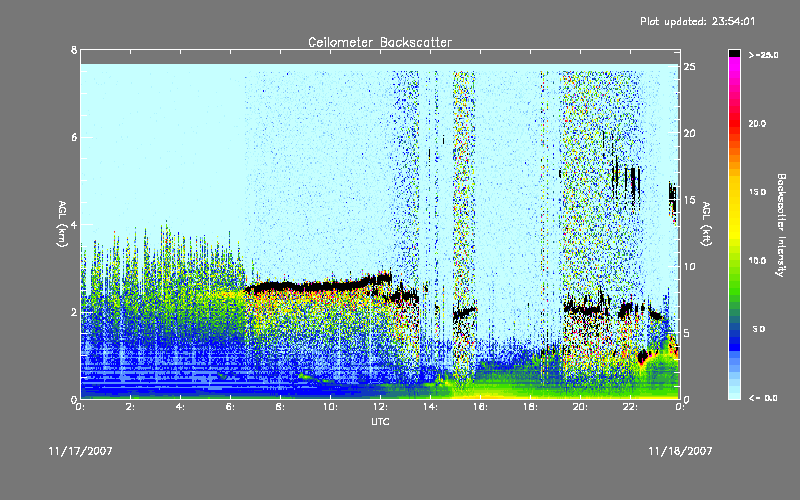
Task: Click the "8:" UTC hour tick
Action: [280, 407]
